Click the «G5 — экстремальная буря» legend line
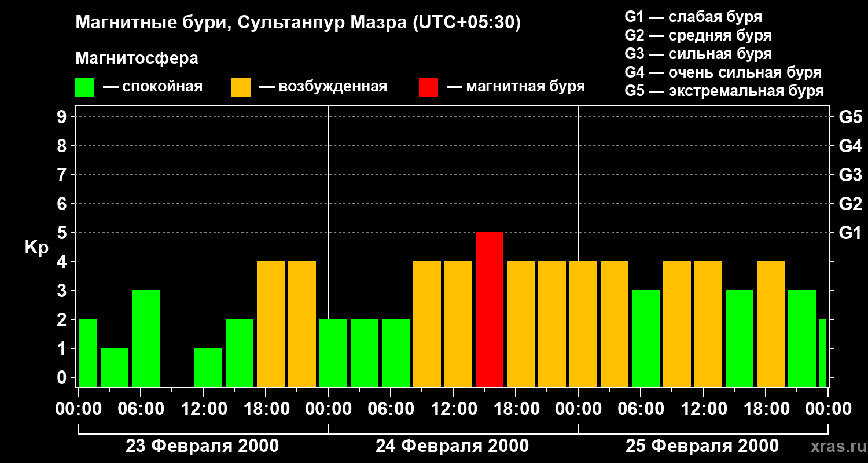This screenshot has width=868, height=463. [x=724, y=91]
